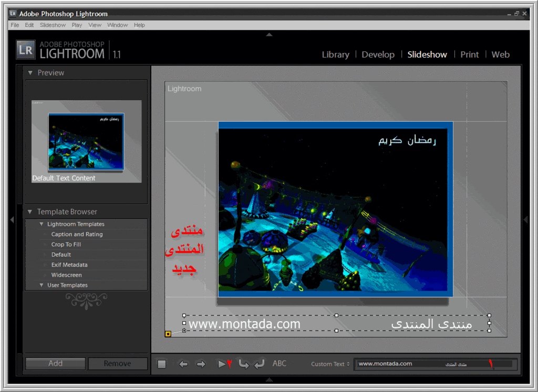
Task: Switch to Library module
Action: [x=335, y=55]
